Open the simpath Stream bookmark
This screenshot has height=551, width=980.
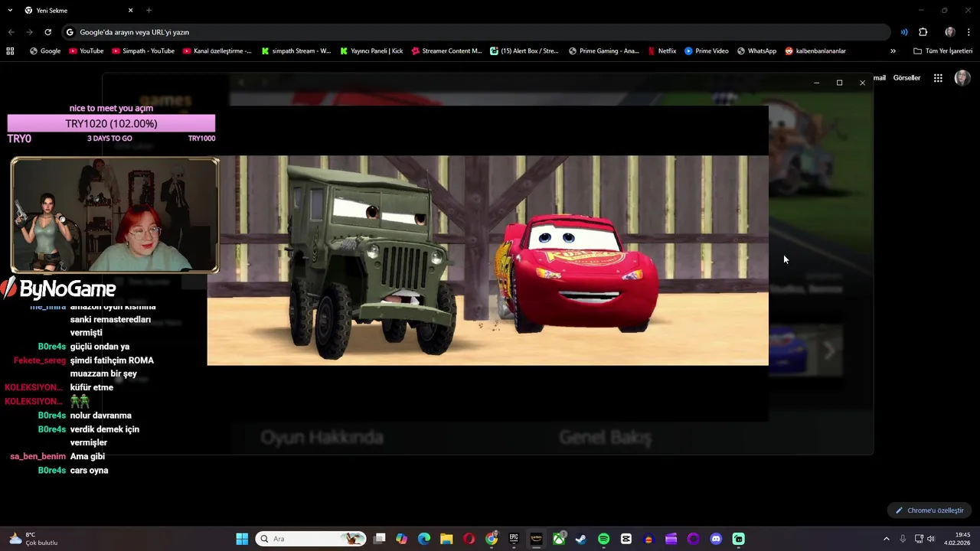tap(296, 51)
